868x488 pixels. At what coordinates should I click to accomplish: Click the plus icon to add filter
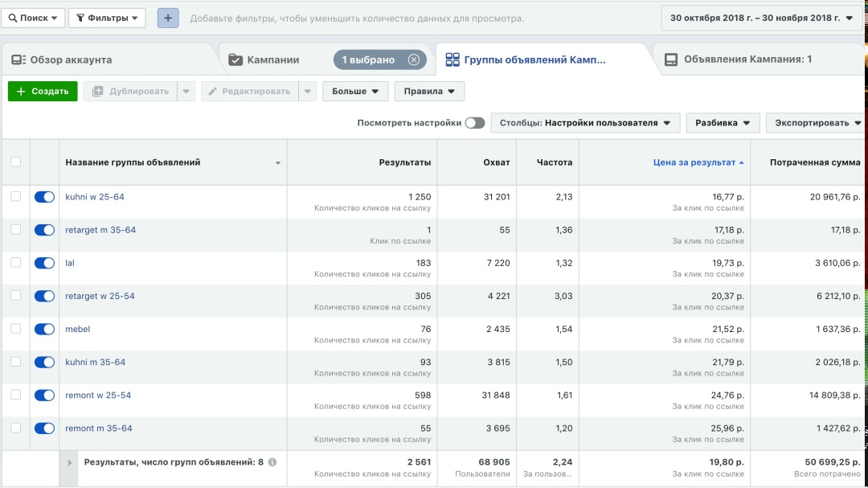point(168,18)
